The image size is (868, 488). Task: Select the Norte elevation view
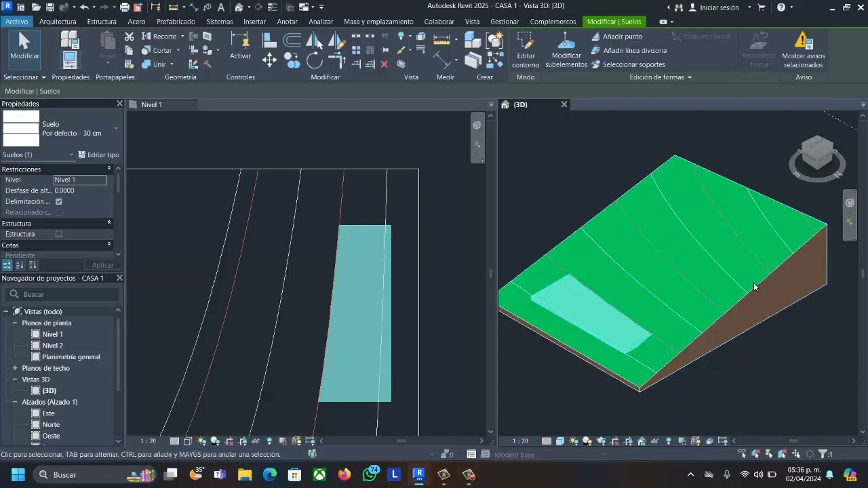pos(51,425)
